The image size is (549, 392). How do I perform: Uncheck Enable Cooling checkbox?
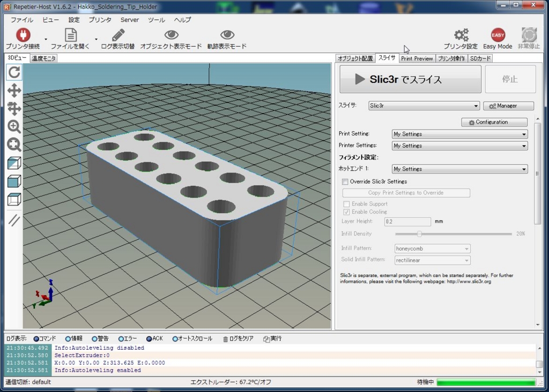point(346,212)
